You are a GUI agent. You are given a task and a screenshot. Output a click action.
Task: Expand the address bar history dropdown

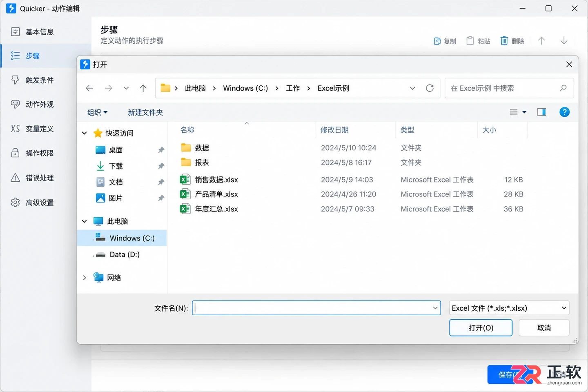click(x=412, y=88)
